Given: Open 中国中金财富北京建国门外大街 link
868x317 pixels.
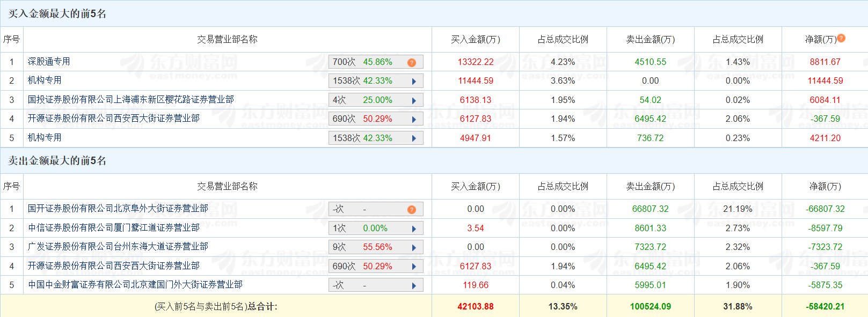Looking at the screenshot, I should coord(135,285).
